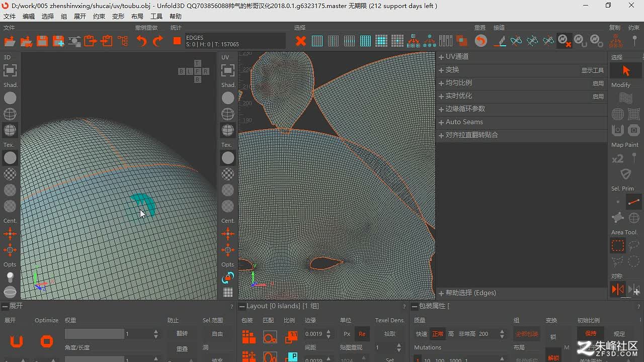Click the Redo arrow icon
This screenshot has height=362, width=644.
tap(158, 41)
